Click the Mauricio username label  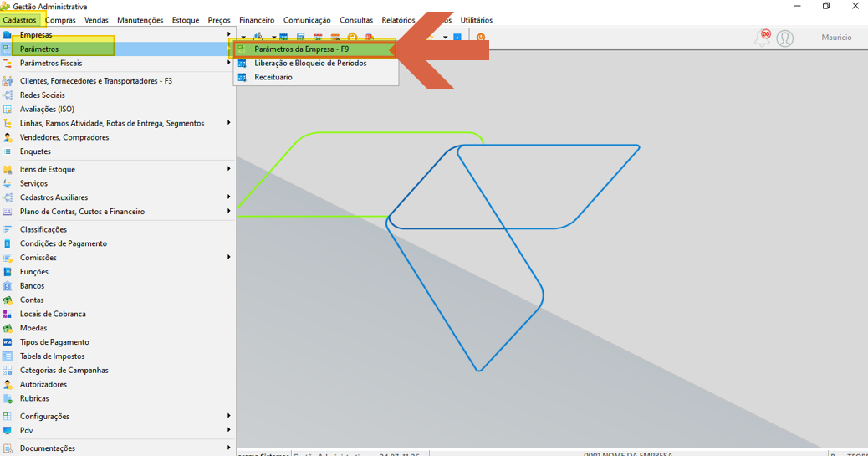[836, 38]
